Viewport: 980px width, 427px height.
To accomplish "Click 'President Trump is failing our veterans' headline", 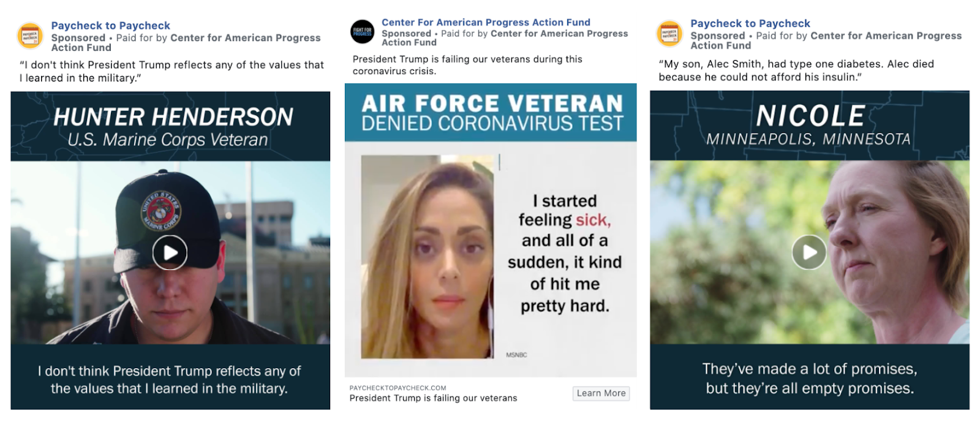I will 433,398.
